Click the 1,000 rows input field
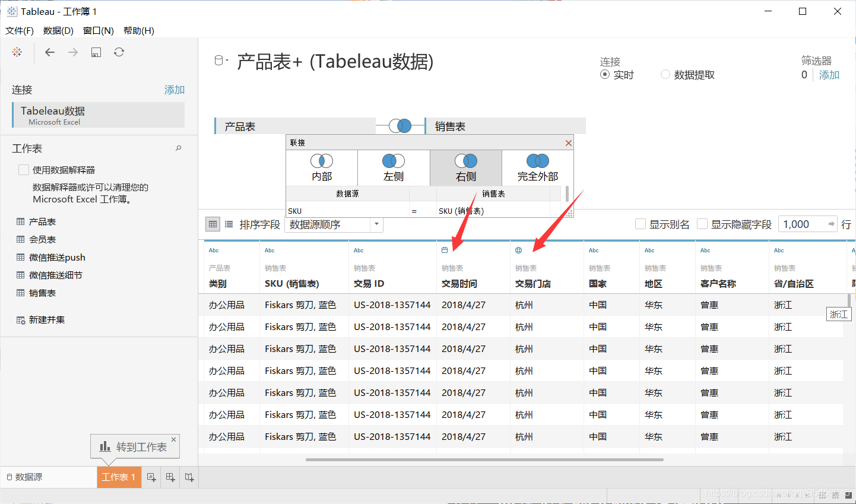 (x=802, y=224)
